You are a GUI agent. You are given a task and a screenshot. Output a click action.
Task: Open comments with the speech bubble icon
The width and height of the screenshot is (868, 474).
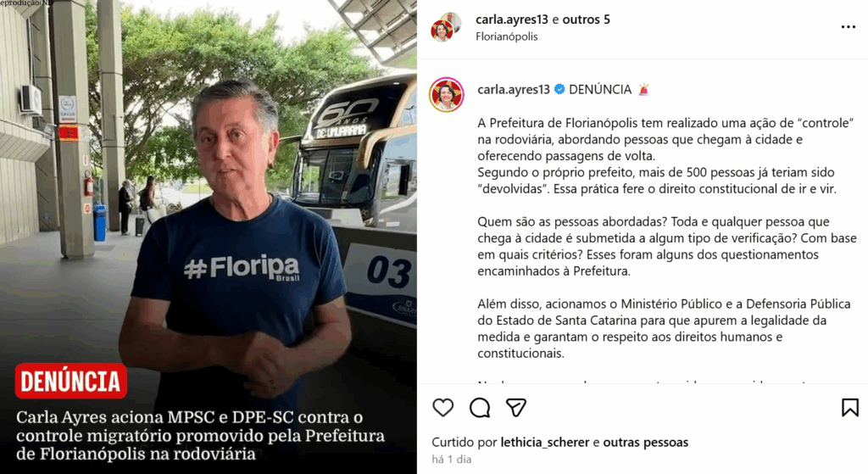pos(480,408)
